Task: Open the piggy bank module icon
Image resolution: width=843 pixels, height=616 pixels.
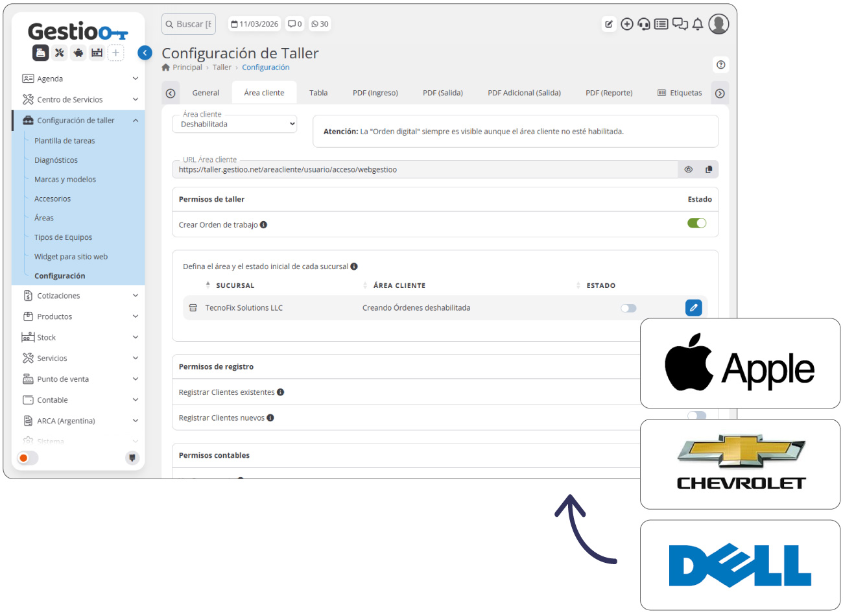Action: coord(78,53)
